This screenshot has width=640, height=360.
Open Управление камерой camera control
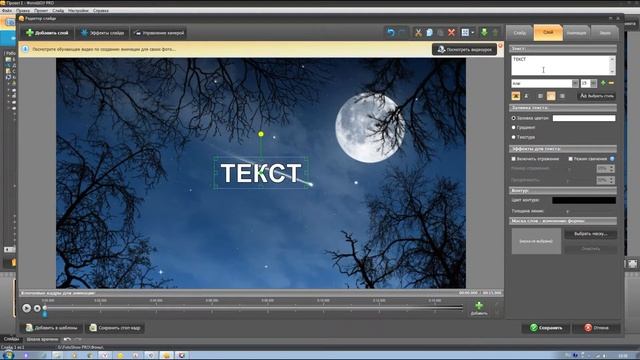tap(159, 33)
